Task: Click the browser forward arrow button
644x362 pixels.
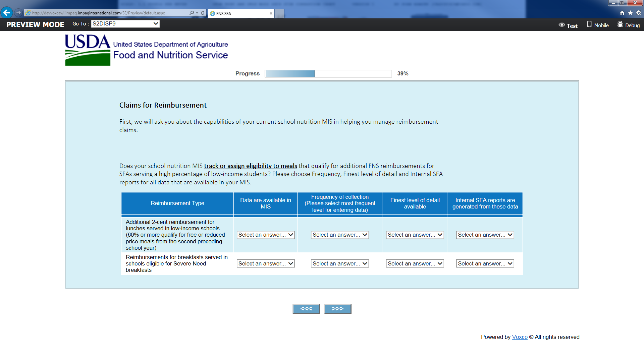Action: pos(18,13)
